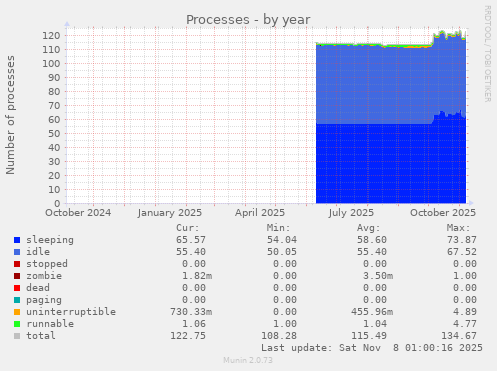Select the 'sleeping' legend label

pos(50,240)
